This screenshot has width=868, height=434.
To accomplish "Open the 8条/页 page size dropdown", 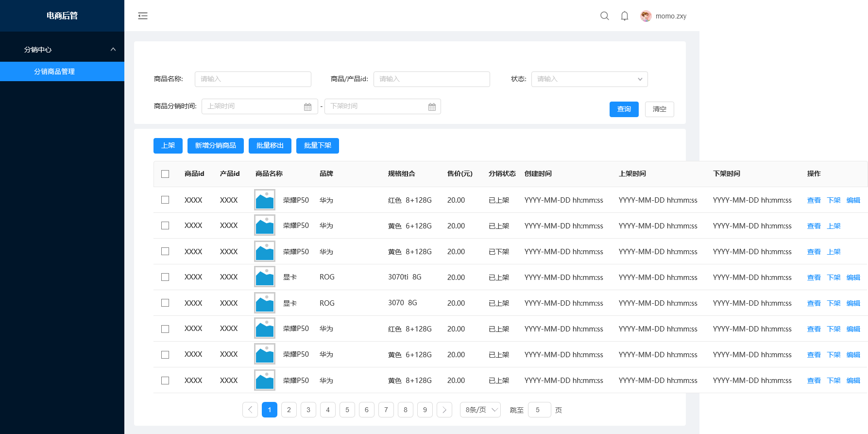I will click(x=480, y=410).
